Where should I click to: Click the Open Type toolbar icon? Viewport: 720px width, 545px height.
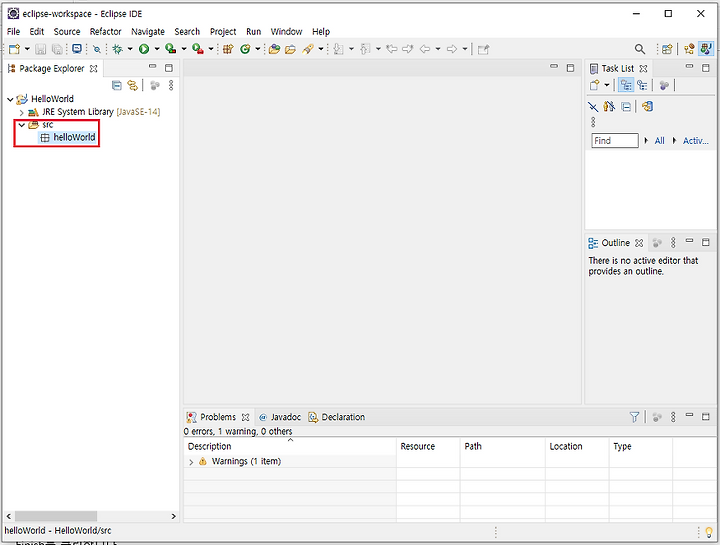click(x=275, y=49)
